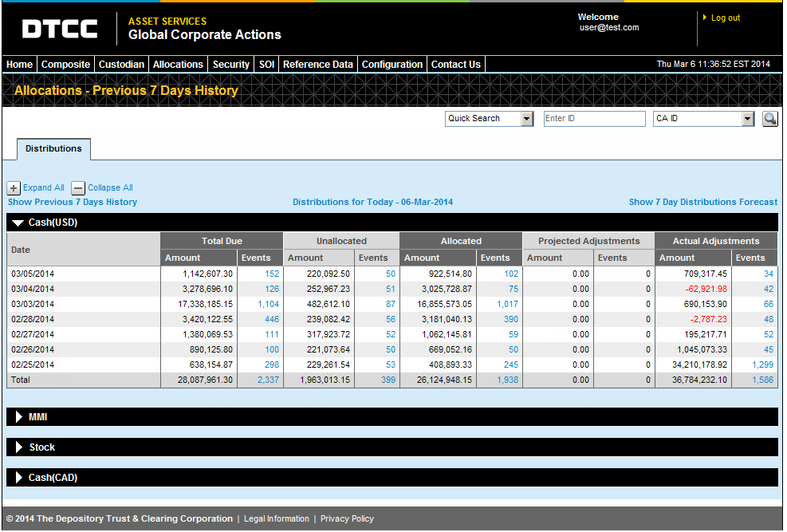Click Show Previous 7 Days History link
Image resolution: width=787 pixels, height=532 pixels.
click(x=73, y=203)
